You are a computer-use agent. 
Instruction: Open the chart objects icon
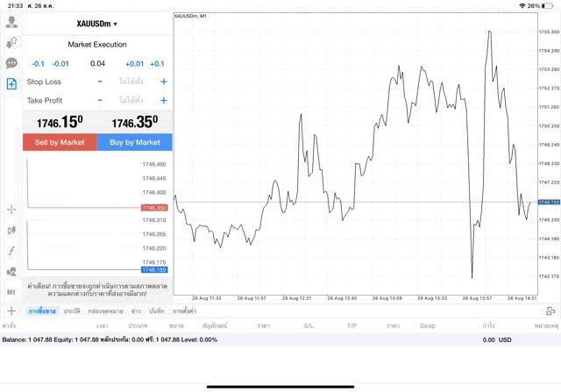11,272
